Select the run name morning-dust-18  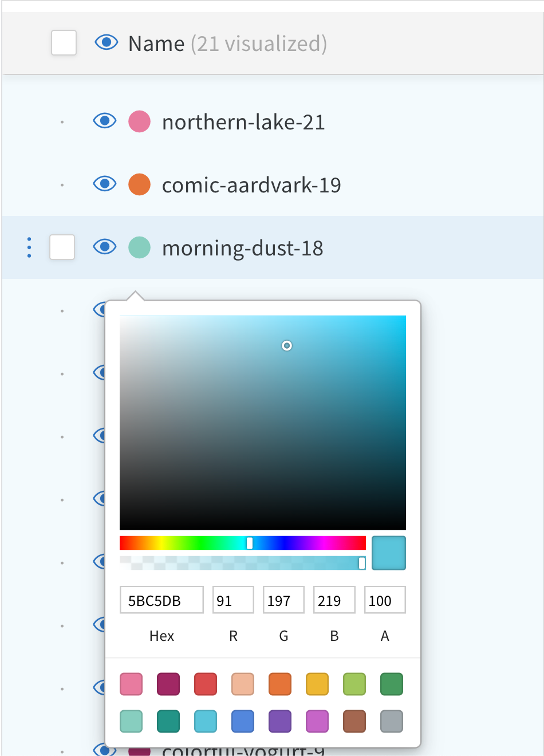click(243, 247)
